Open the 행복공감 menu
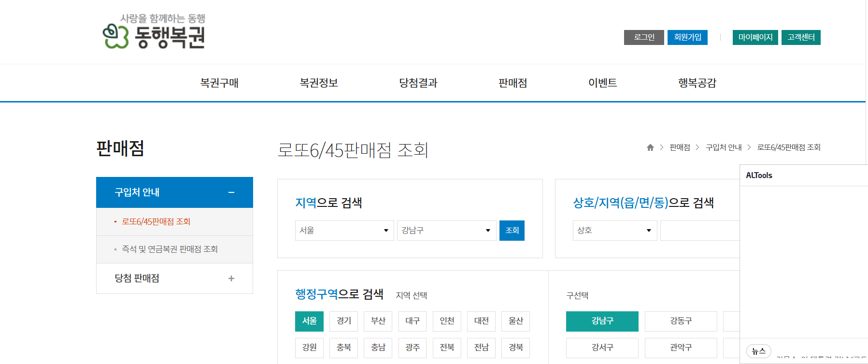The height and width of the screenshot is (364, 868). 697,83
